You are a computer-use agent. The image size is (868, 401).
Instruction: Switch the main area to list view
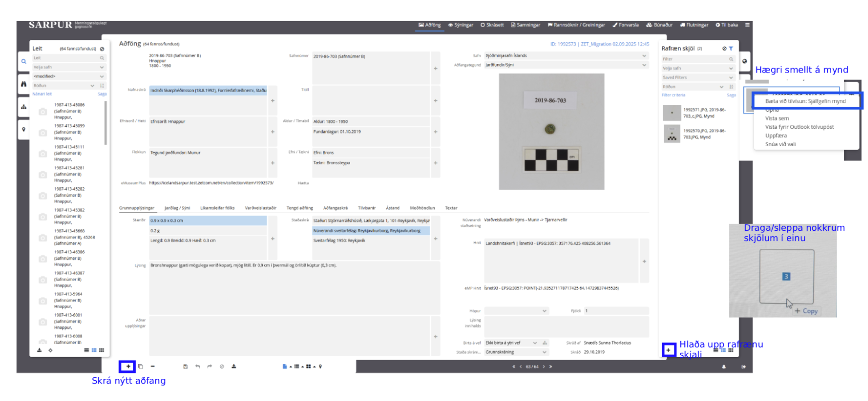coord(297,366)
